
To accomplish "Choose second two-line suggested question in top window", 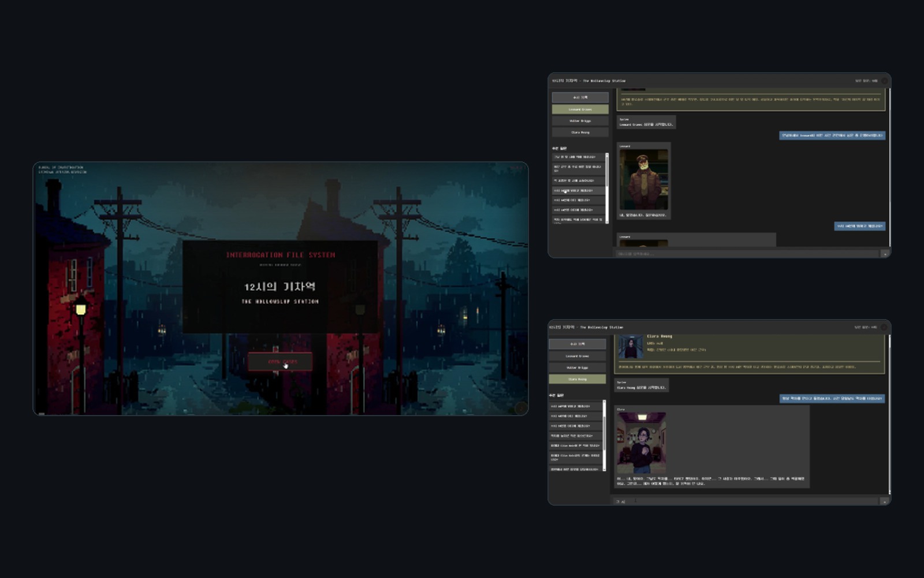I will tap(578, 169).
